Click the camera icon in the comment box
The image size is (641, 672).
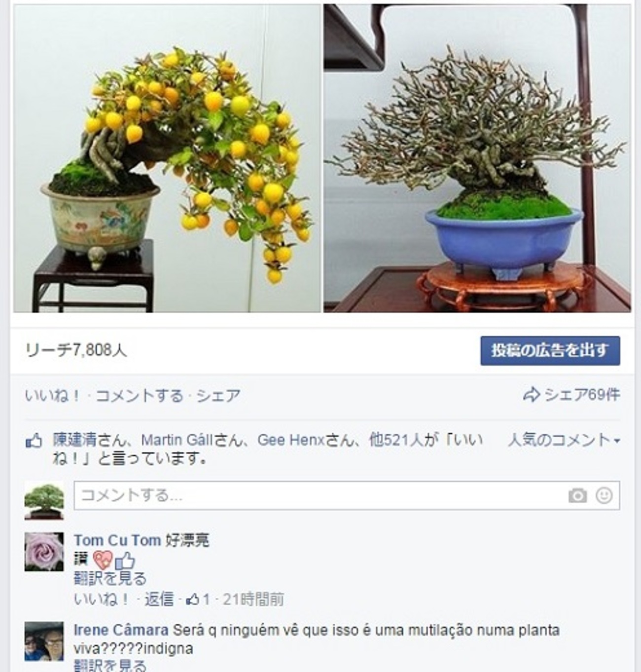pos(577,495)
